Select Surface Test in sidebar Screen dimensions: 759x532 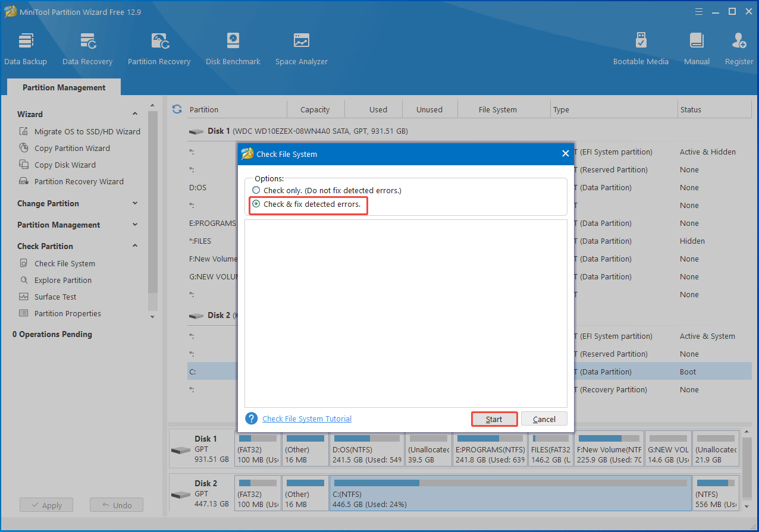pos(55,297)
